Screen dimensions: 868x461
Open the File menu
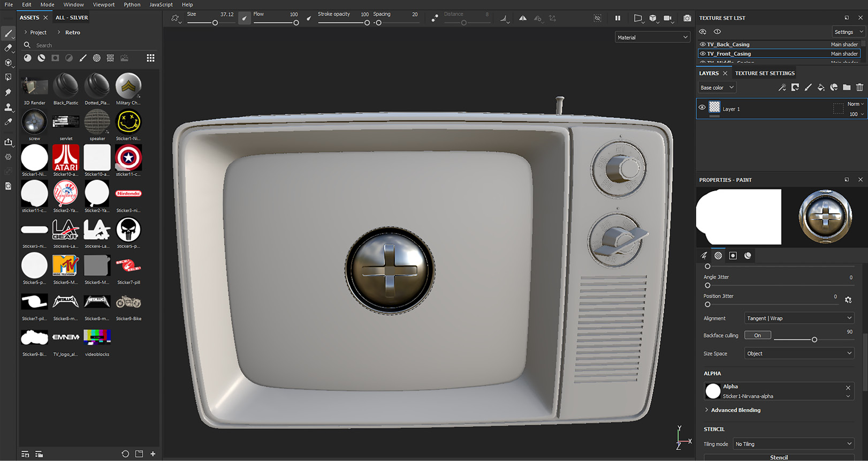(9, 4)
